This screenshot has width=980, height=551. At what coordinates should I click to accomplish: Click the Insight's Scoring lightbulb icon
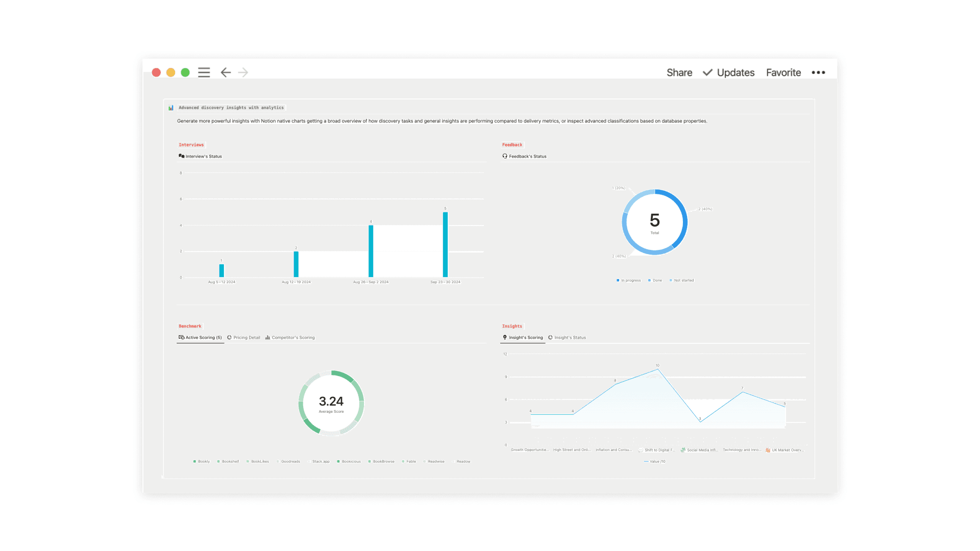pyautogui.click(x=505, y=337)
